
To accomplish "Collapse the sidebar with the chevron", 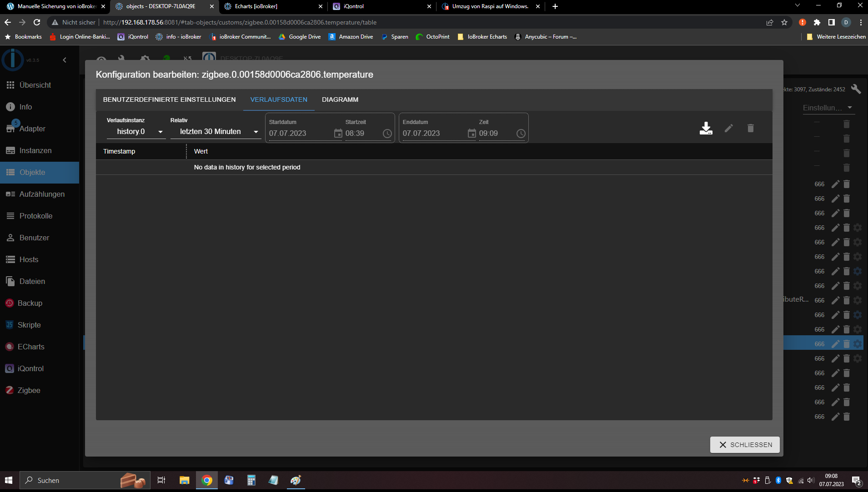I will click(65, 60).
